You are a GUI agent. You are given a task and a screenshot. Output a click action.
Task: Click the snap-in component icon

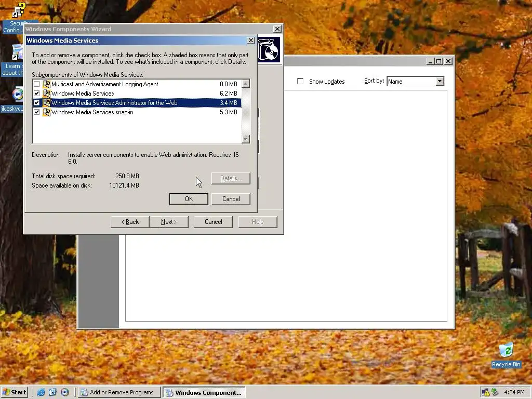pos(46,112)
